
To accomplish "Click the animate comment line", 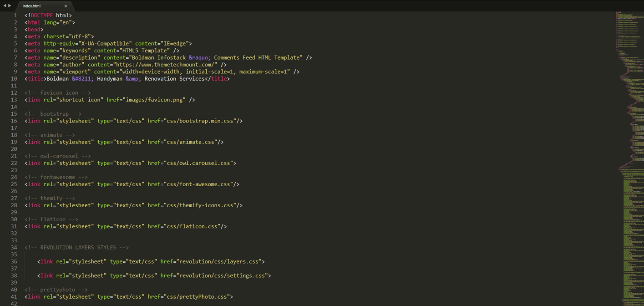I will (50, 135).
